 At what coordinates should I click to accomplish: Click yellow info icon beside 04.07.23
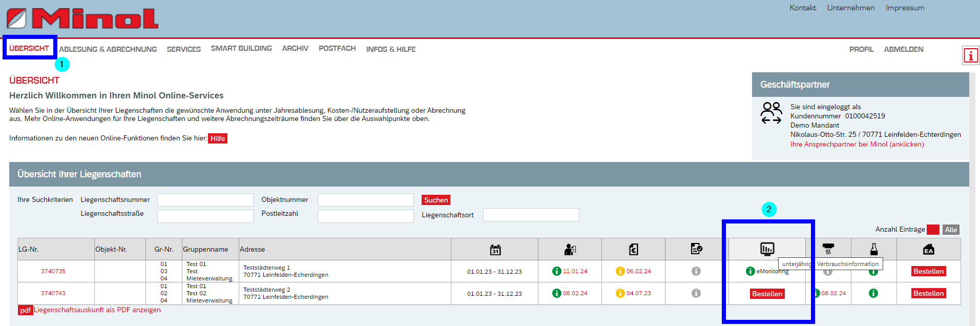click(620, 293)
